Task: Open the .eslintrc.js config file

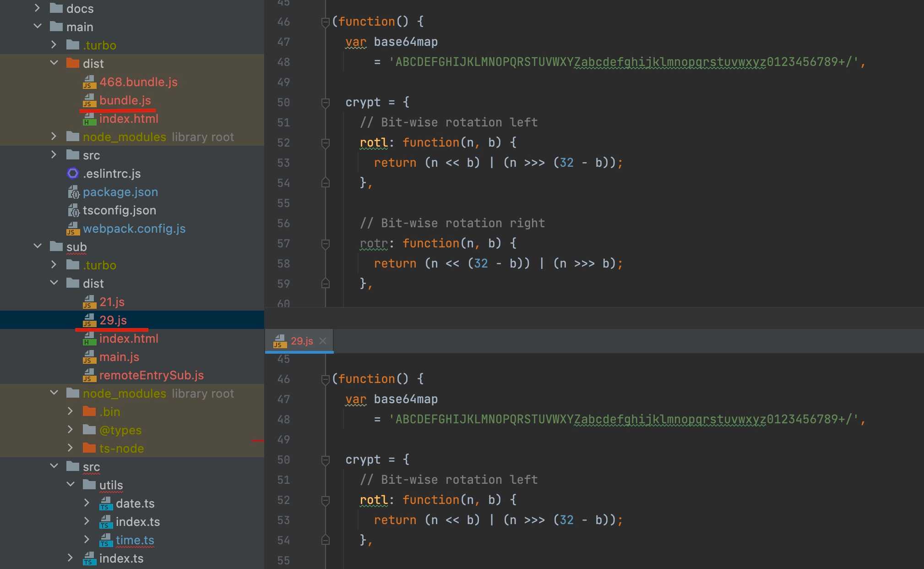Action: click(x=112, y=174)
